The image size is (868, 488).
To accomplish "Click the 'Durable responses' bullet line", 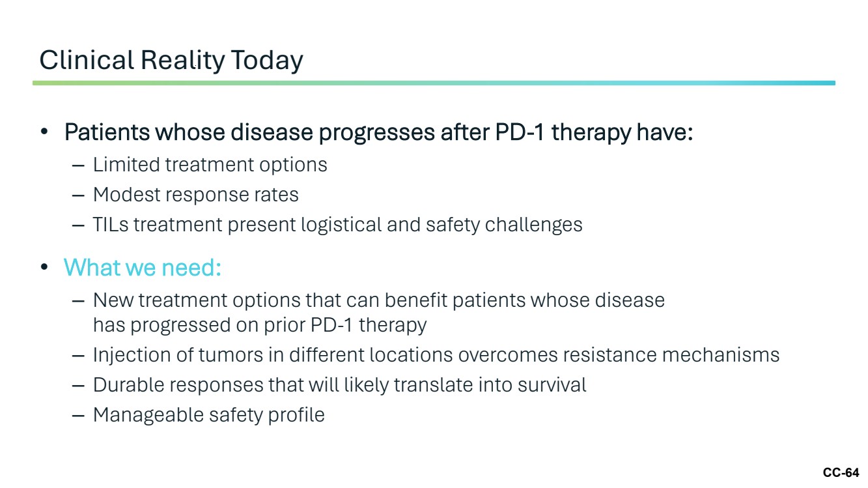I will point(339,384).
